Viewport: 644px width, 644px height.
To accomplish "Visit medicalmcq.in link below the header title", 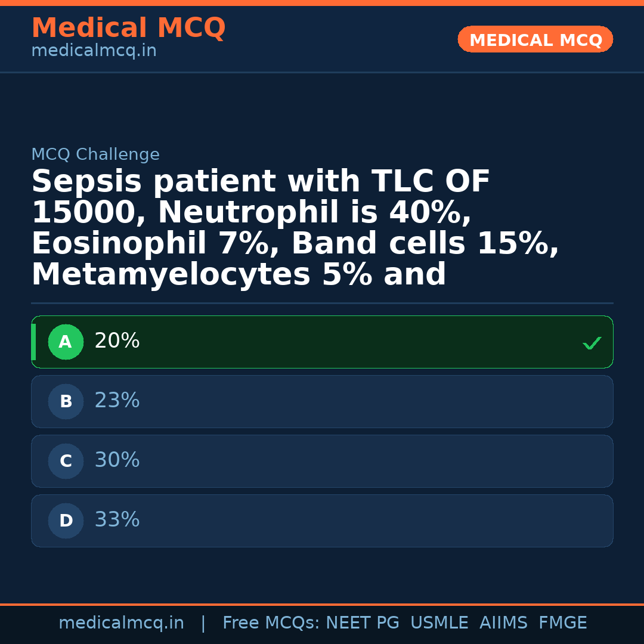I will coord(94,51).
